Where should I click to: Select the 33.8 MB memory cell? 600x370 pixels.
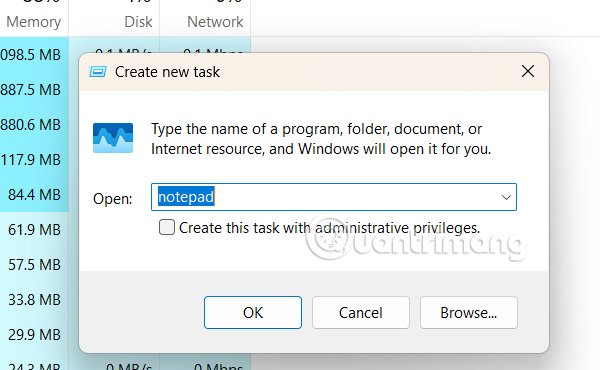pyautogui.click(x=34, y=300)
